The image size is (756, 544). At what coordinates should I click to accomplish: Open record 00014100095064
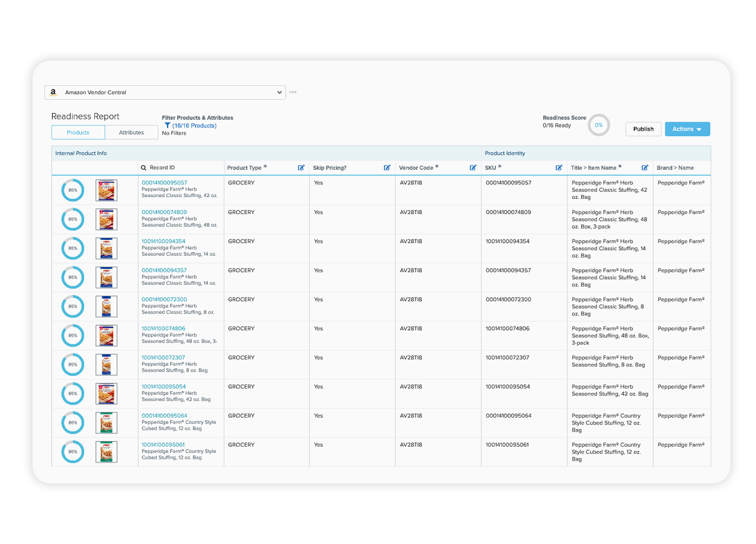coord(165,415)
